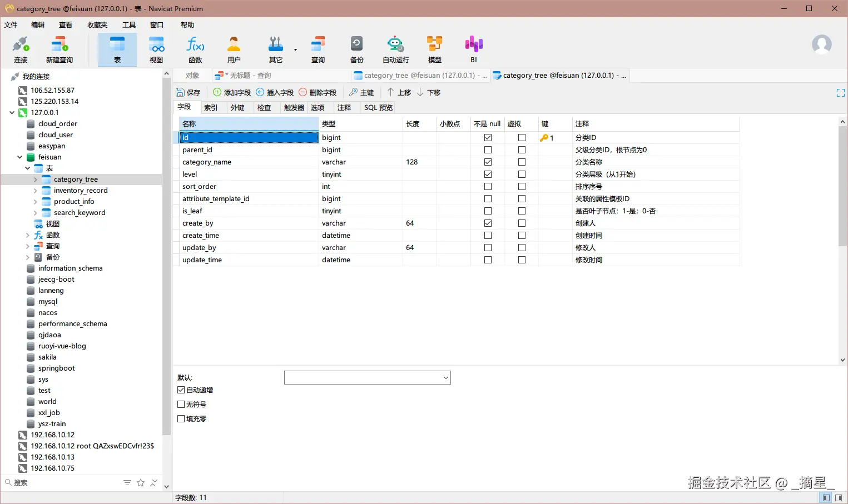Screen dimensions: 848x504
Task: Collapse the feisuan database node
Action: [x=19, y=157]
